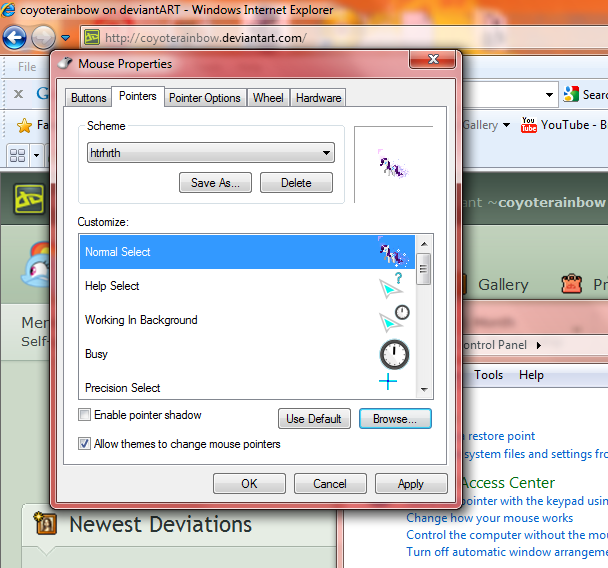Screen dimensions: 608x568
Task: Click the Delete scheme button
Action: click(296, 183)
